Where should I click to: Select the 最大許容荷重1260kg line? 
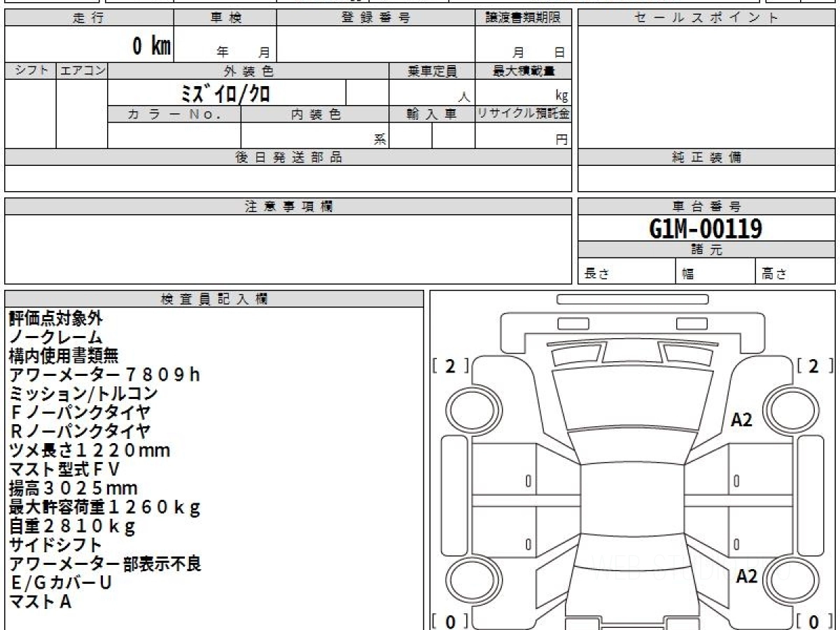(x=105, y=507)
